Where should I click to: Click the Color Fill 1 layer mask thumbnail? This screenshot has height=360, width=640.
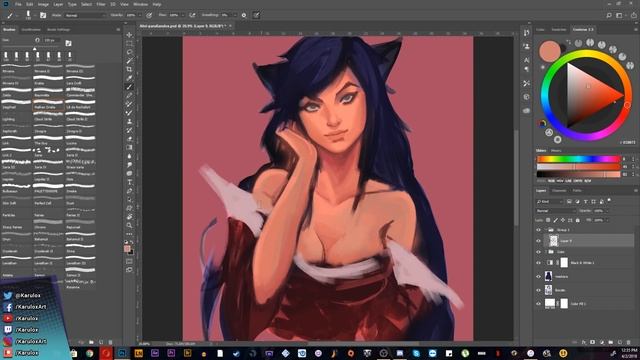(x=564, y=303)
